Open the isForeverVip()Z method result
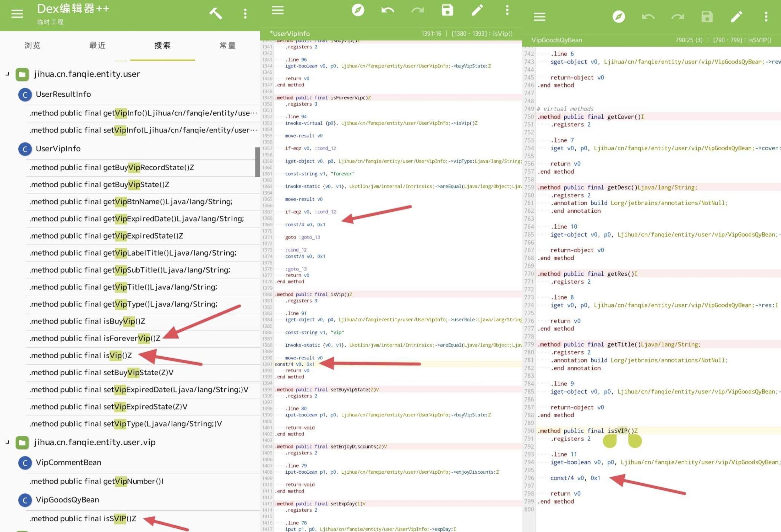The width and height of the screenshot is (781, 532). [95, 338]
